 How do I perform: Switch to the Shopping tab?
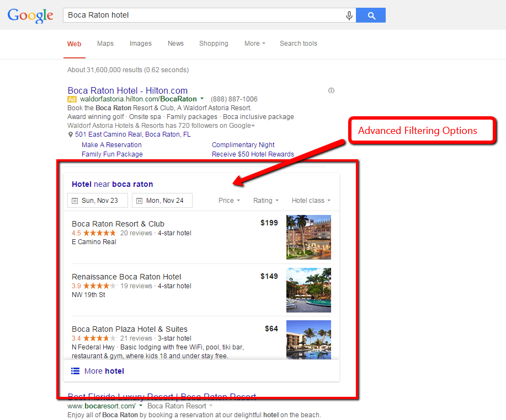point(214,44)
